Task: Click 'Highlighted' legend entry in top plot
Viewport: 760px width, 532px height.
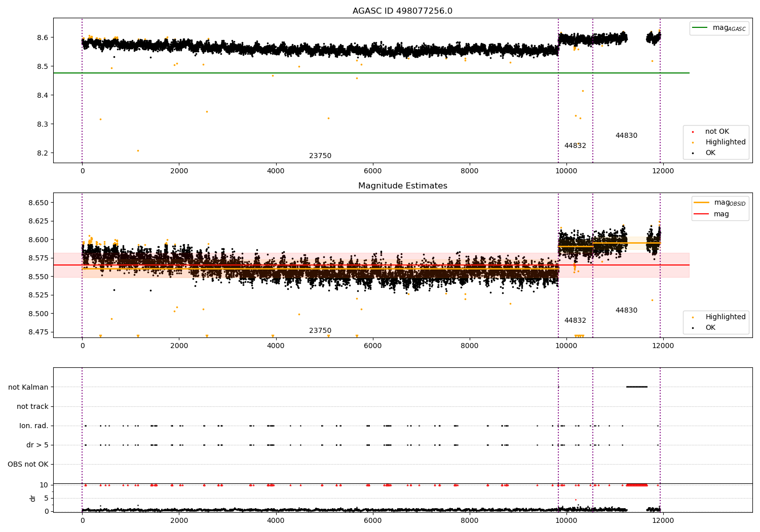Action: pyautogui.click(x=726, y=142)
